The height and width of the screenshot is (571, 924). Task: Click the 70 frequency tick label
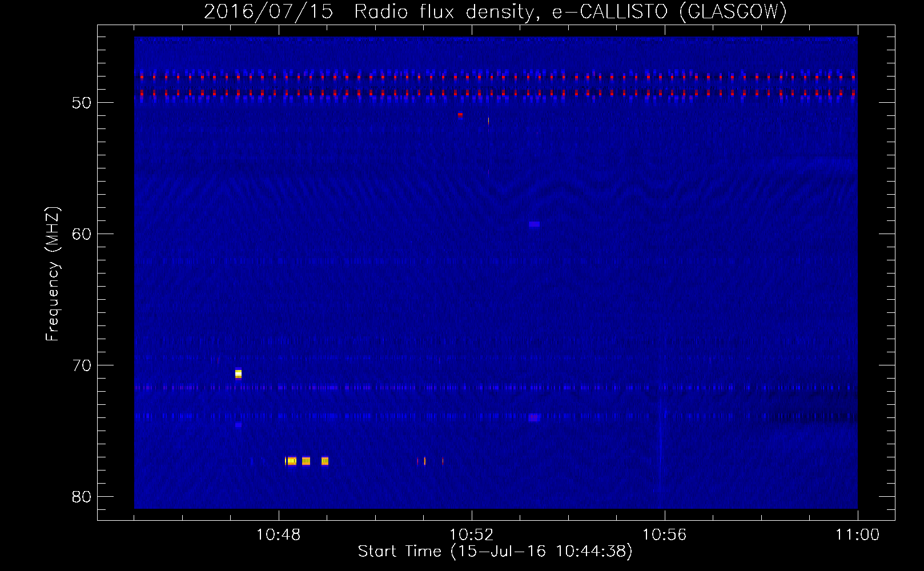click(82, 365)
